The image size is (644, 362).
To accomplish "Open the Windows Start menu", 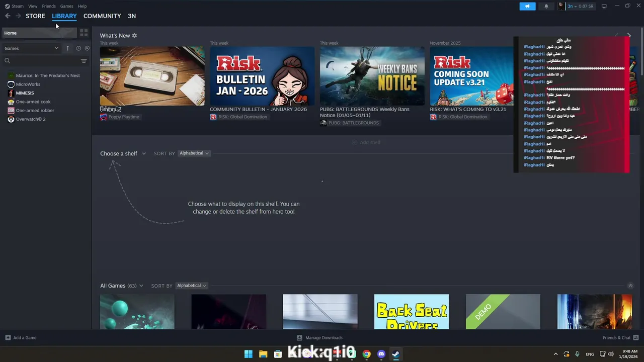I will coord(249,354).
